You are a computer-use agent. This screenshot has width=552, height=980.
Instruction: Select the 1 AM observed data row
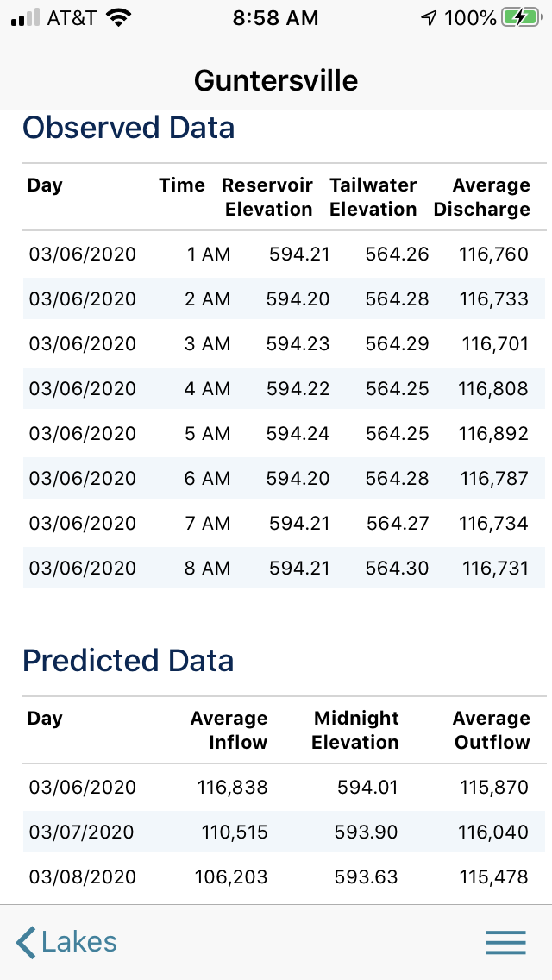(x=284, y=254)
